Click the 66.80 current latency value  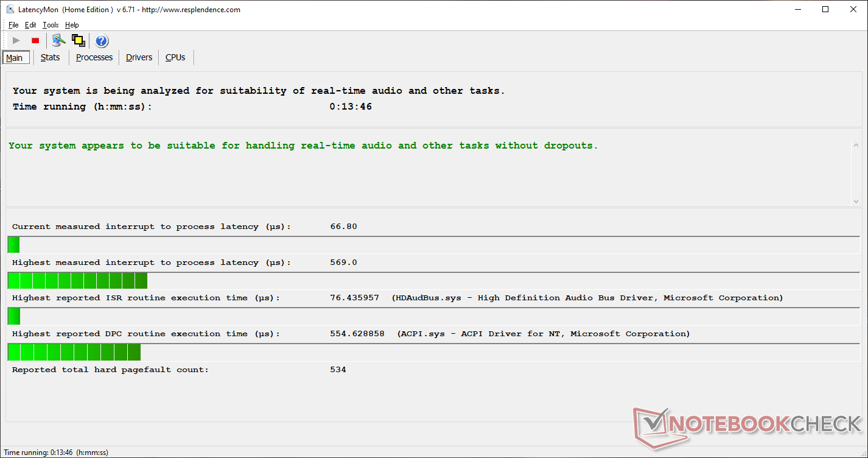click(x=343, y=227)
